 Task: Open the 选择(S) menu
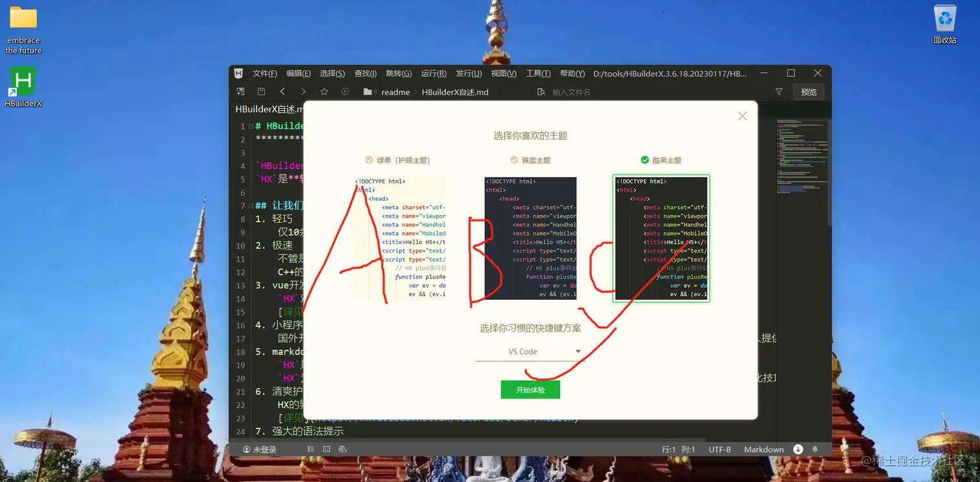[332, 74]
